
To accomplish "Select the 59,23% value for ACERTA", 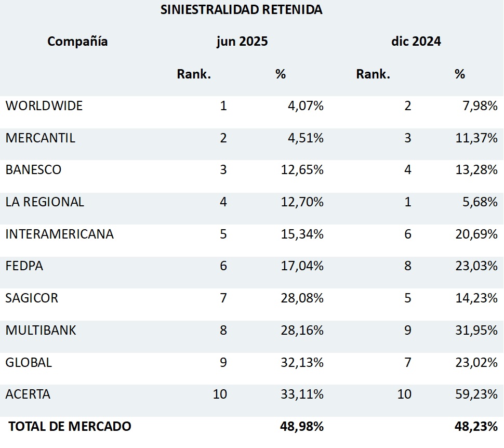I will pos(476,394).
